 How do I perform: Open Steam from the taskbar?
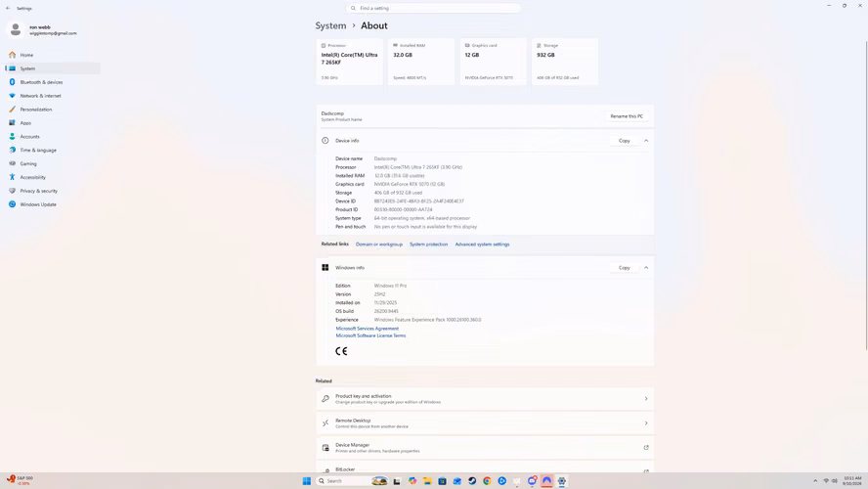pyautogui.click(x=472, y=481)
